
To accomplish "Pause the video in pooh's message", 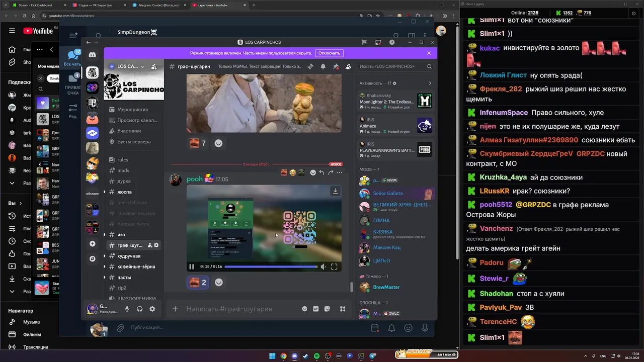I will (192, 266).
